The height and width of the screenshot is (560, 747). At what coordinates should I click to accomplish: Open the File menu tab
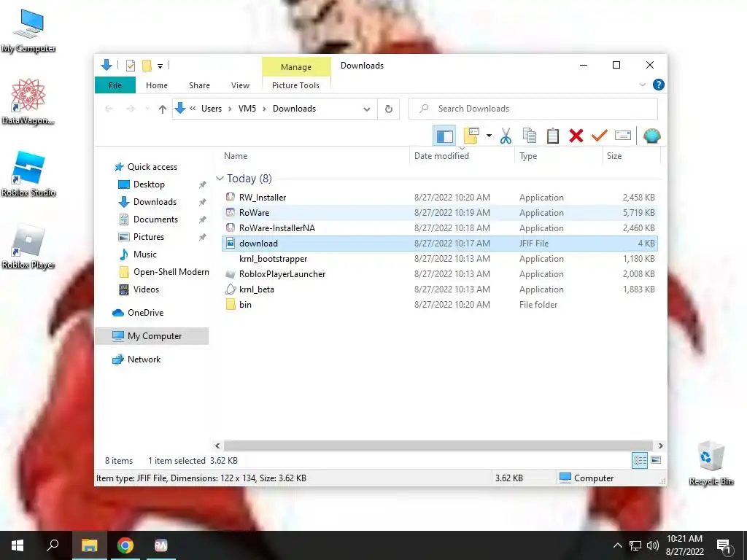pyautogui.click(x=115, y=85)
